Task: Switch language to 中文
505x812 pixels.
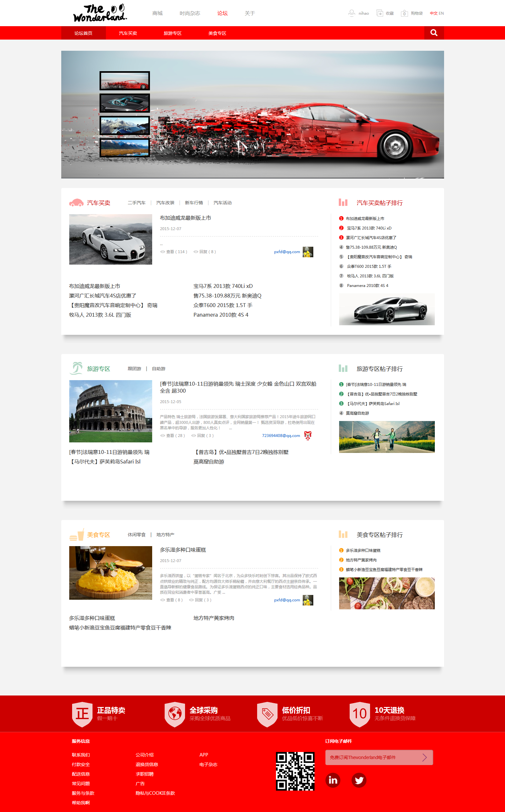Action: (434, 13)
